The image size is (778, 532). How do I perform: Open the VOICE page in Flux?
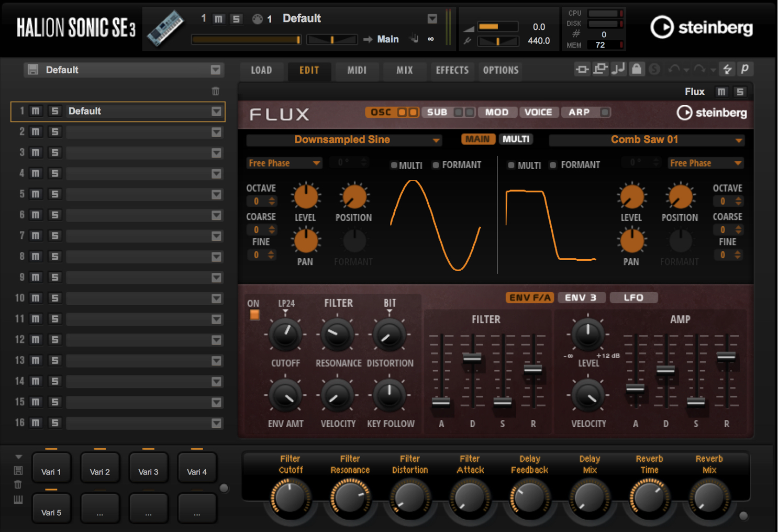click(538, 112)
